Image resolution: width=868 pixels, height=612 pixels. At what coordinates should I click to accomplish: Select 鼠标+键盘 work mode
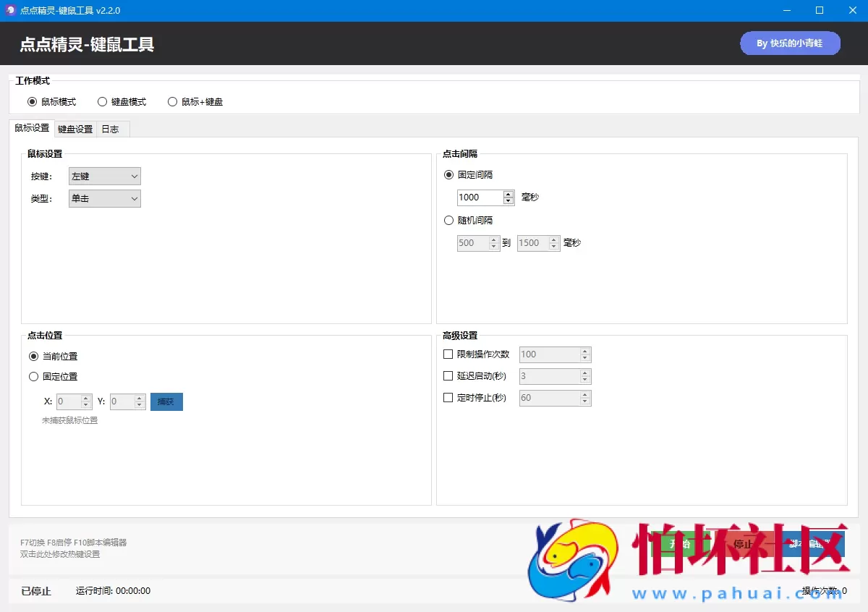tap(172, 102)
